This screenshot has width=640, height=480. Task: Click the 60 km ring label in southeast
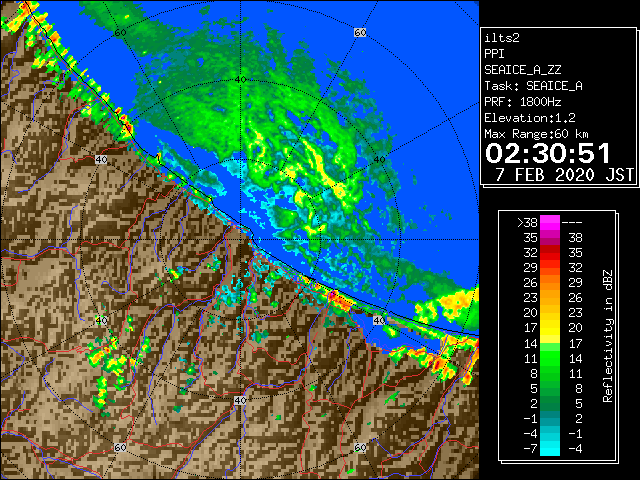pyautogui.click(x=360, y=447)
